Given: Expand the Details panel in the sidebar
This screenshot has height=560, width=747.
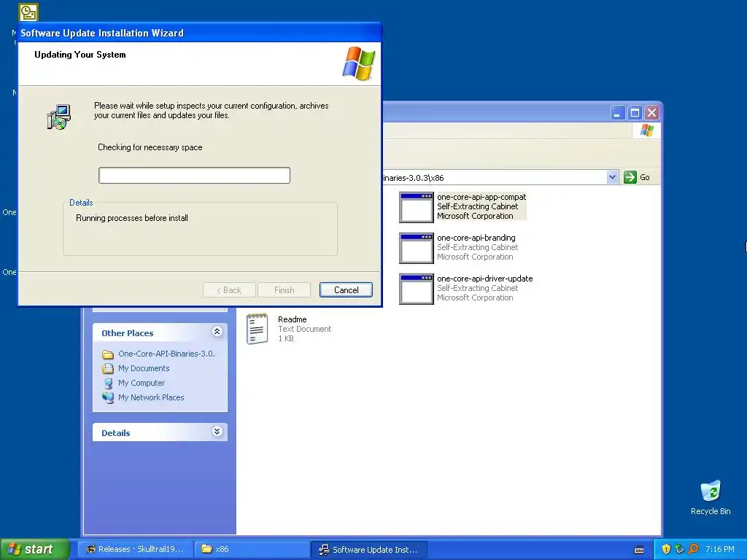Looking at the screenshot, I should [x=217, y=432].
